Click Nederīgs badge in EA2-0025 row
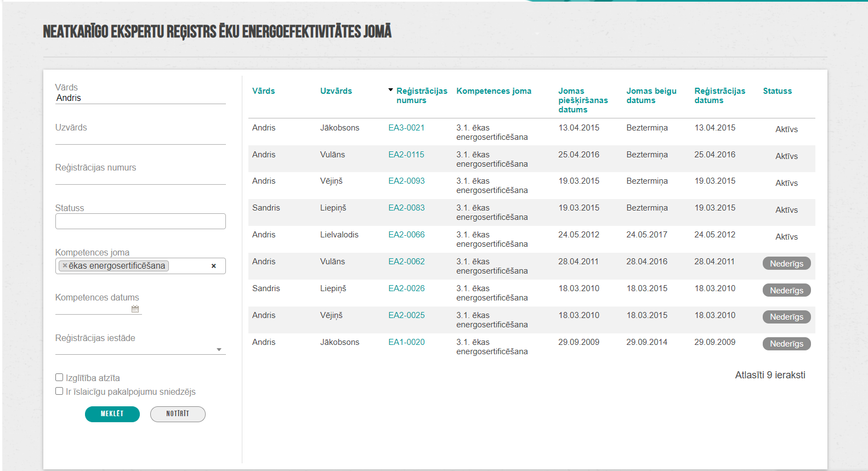The image size is (868, 471). click(786, 317)
